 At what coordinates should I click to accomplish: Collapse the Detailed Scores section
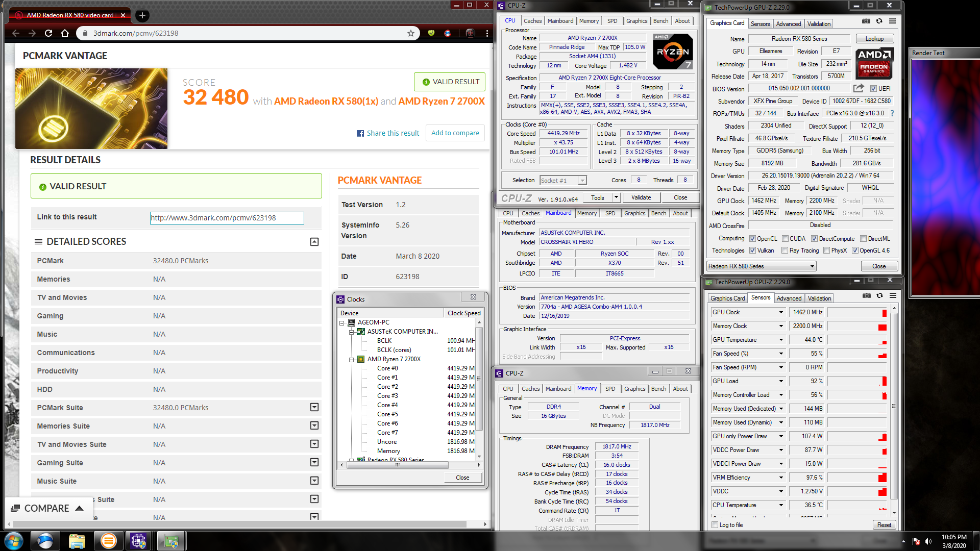[314, 242]
